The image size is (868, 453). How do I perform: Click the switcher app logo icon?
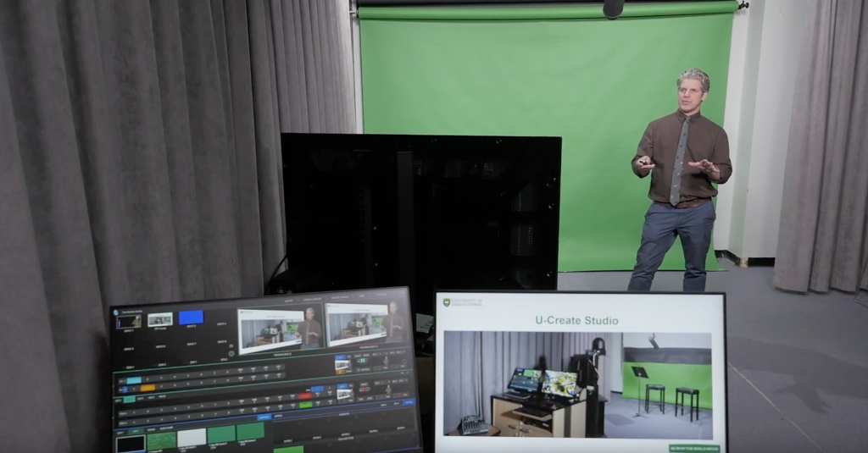pyautogui.click(x=117, y=312)
